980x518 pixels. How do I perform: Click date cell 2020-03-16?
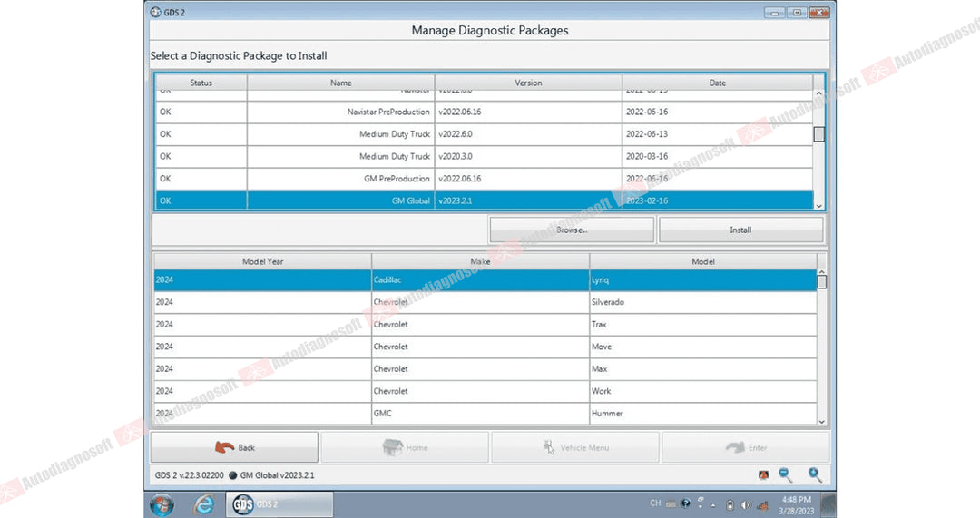[x=718, y=156]
